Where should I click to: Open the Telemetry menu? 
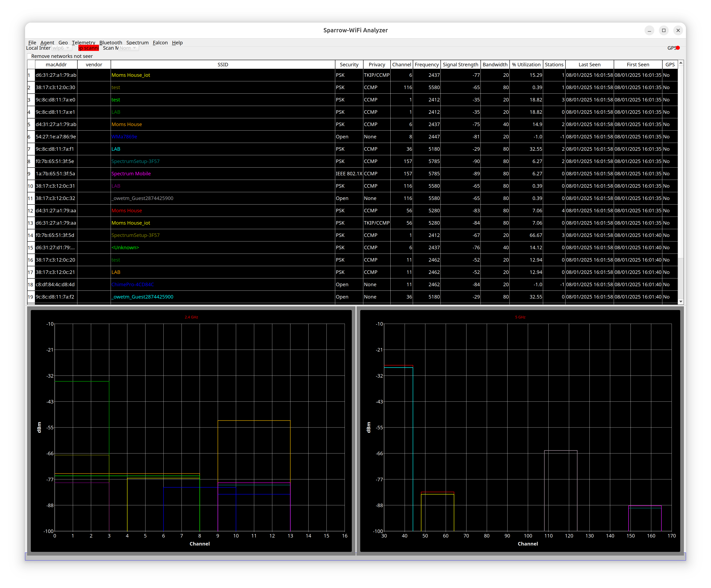coord(83,43)
